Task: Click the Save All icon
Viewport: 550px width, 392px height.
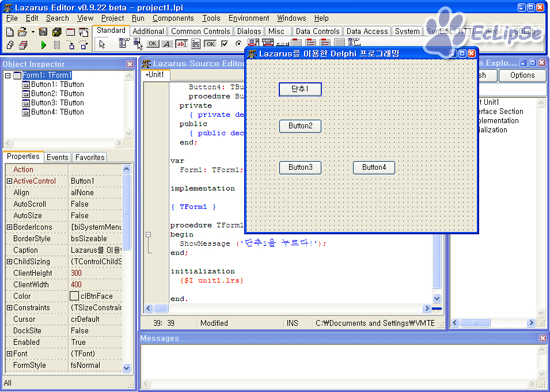Action: (56, 32)
